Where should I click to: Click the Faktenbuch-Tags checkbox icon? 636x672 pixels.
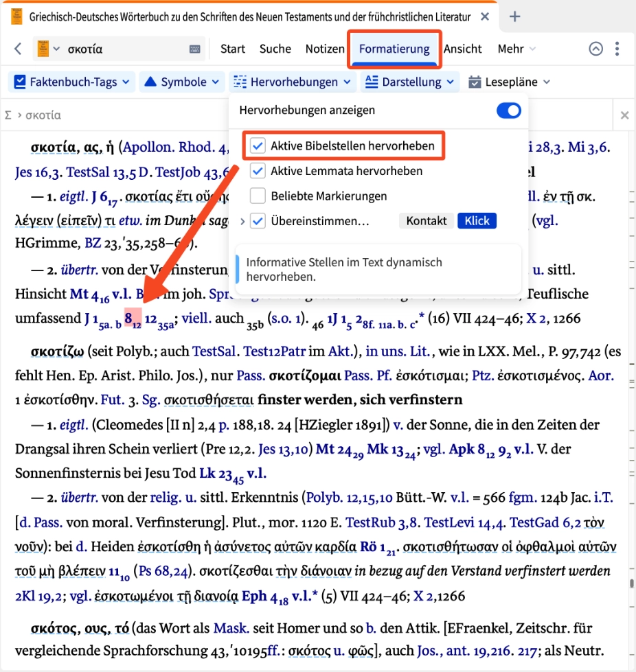pos(20,82)
